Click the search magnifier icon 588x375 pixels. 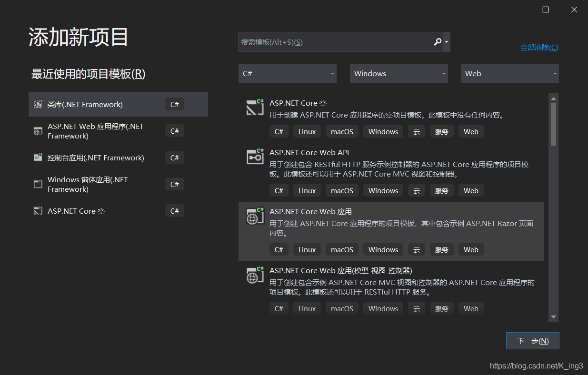[437, 42]
